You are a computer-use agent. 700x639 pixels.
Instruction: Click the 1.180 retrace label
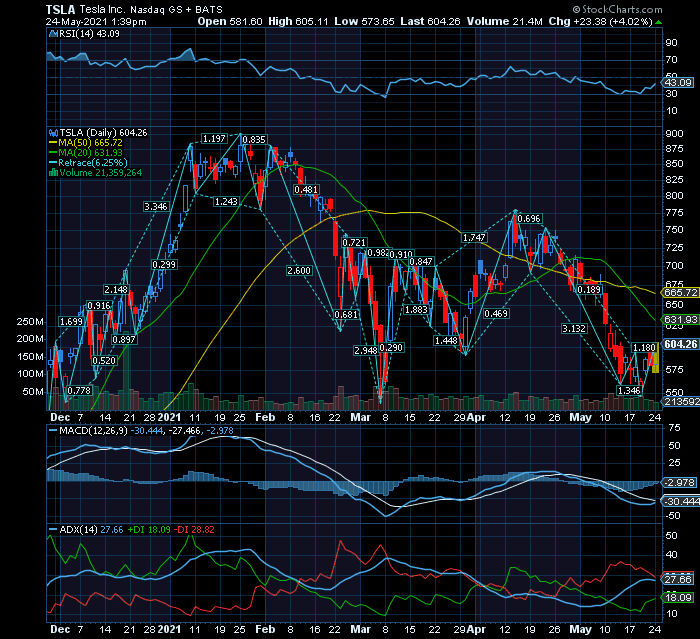coord(644,347)
